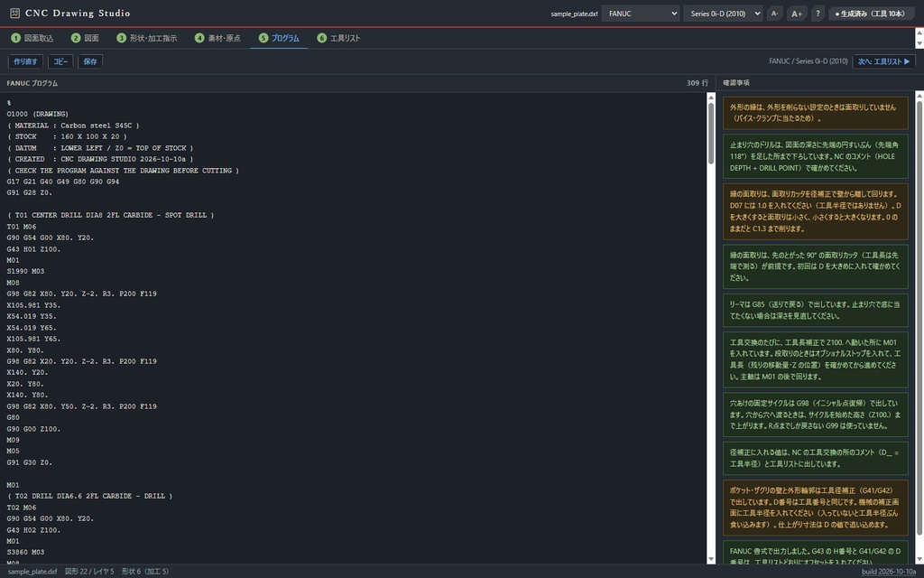Click the program code scrollbar down arrow
The width and height of the screenshot is (924, 578).
(711, 559)
